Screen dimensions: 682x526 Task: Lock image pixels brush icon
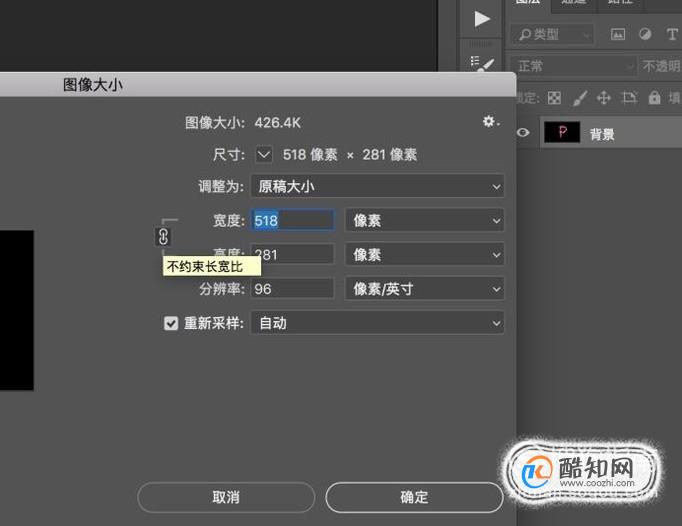tap(580, 98)
